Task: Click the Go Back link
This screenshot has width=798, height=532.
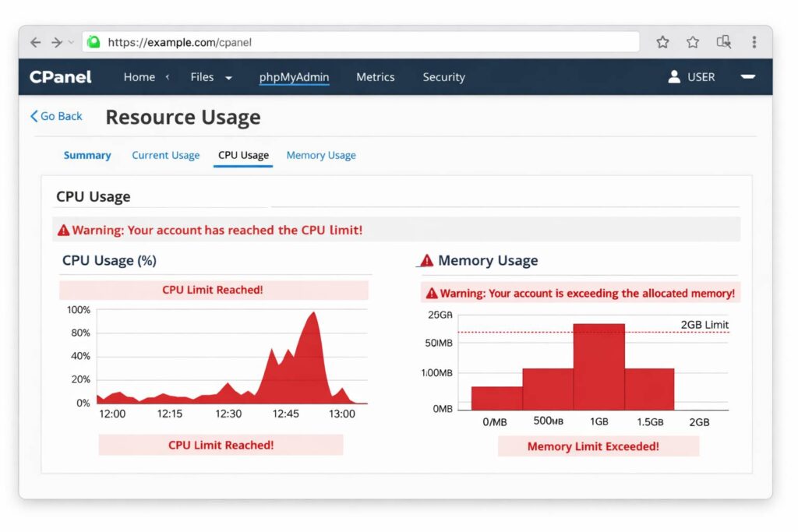Action: click(x=56, y=116)
